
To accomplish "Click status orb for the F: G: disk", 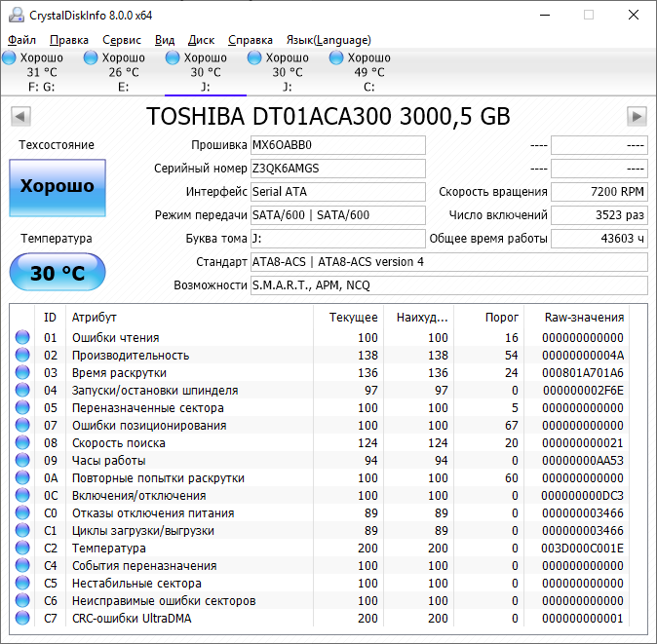I will tap(9, 58).
